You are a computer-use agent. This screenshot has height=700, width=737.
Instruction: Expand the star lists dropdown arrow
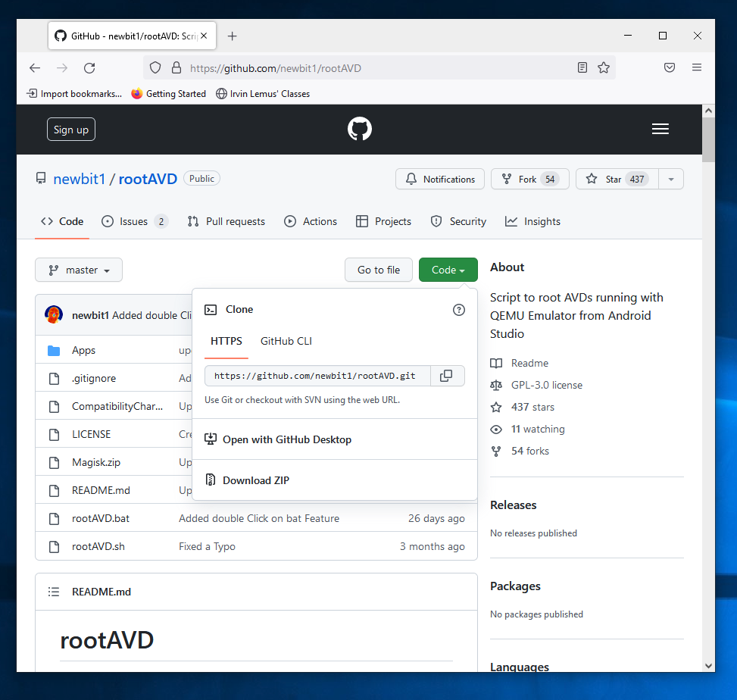coord(671,179)
